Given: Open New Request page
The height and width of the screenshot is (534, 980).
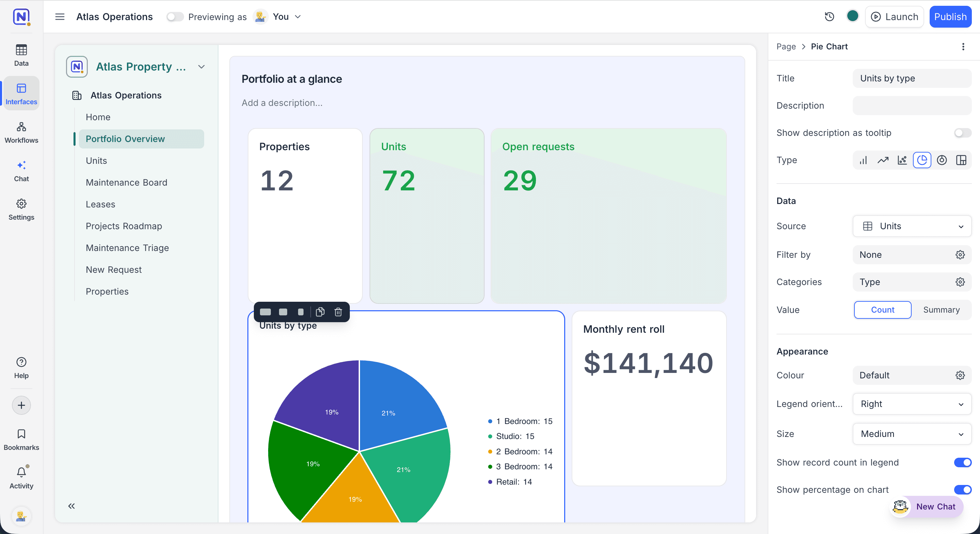Looking at the screenshot, I should pos(113,269).
